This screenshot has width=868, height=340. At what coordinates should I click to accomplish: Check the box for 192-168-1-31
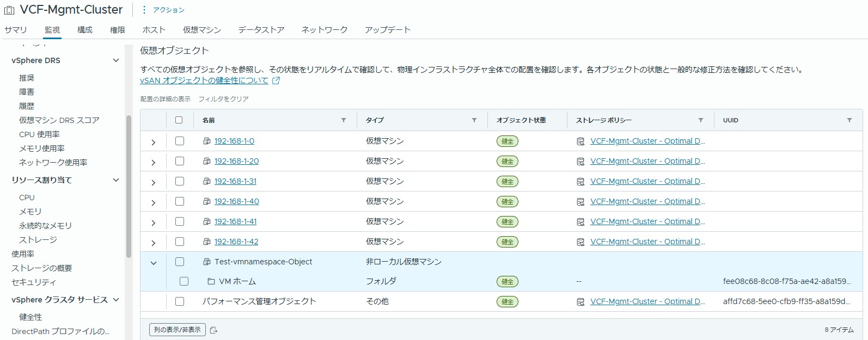(x=180, y=181)
